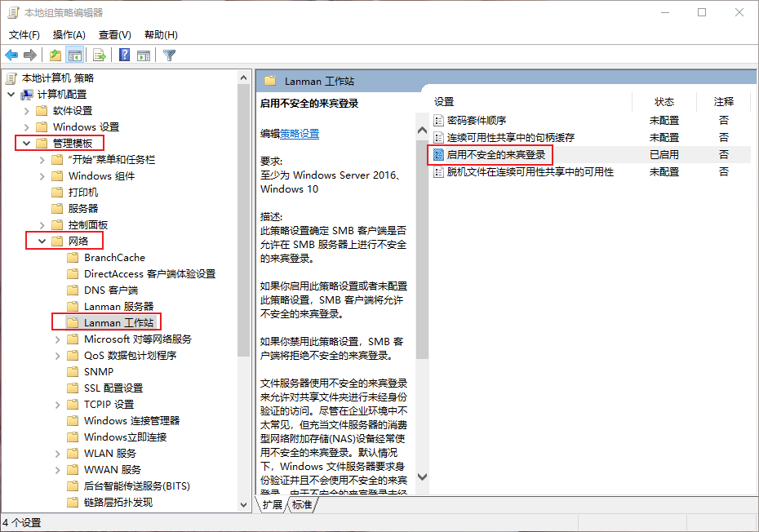Open the 查看(V) menu
759x532 pixels.
[x=115, y=35]
